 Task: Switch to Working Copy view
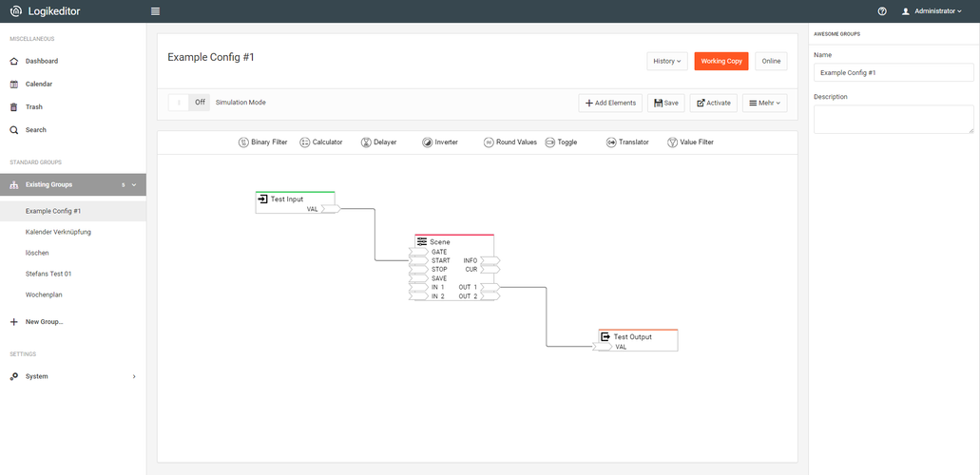point(721,61)
